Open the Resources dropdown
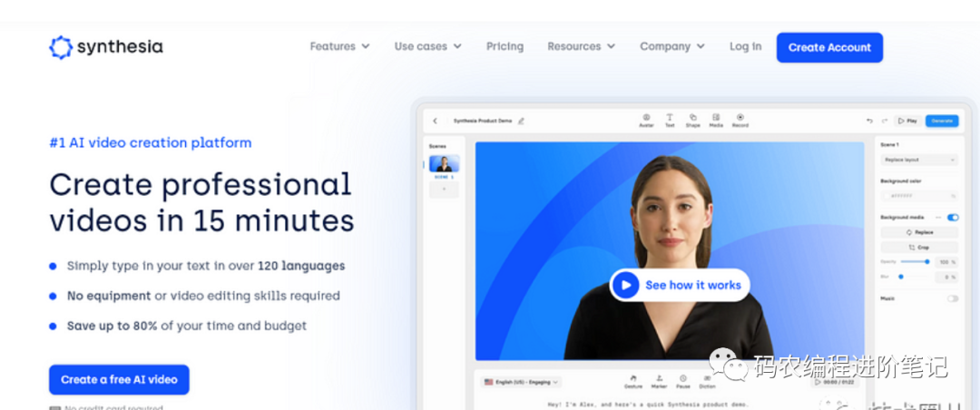 pos(582,46)
